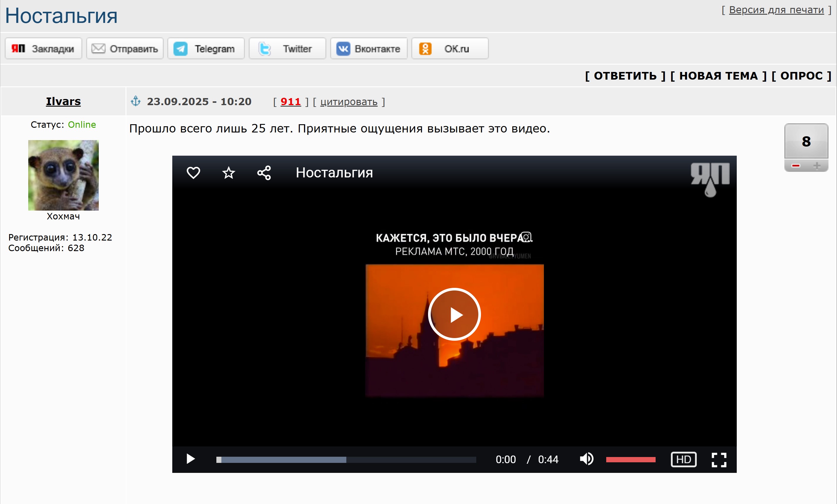Viewport: 837px width, 504px height.
Task: Open the video share icon
Action: [x=264, y=173]
